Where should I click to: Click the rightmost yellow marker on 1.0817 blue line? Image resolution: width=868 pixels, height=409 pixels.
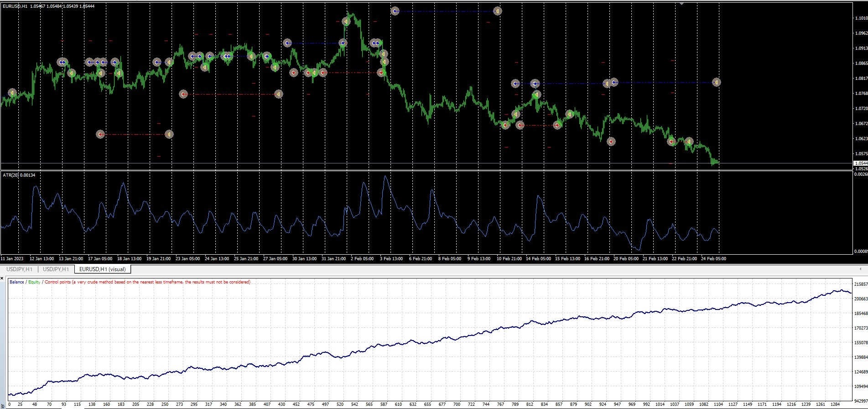click(717, 82)
